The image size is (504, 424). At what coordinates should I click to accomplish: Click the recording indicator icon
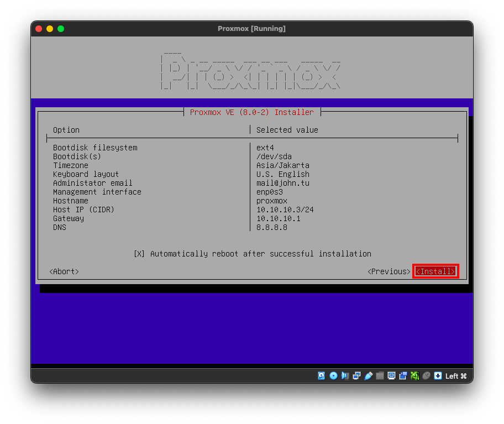[403, 375]
